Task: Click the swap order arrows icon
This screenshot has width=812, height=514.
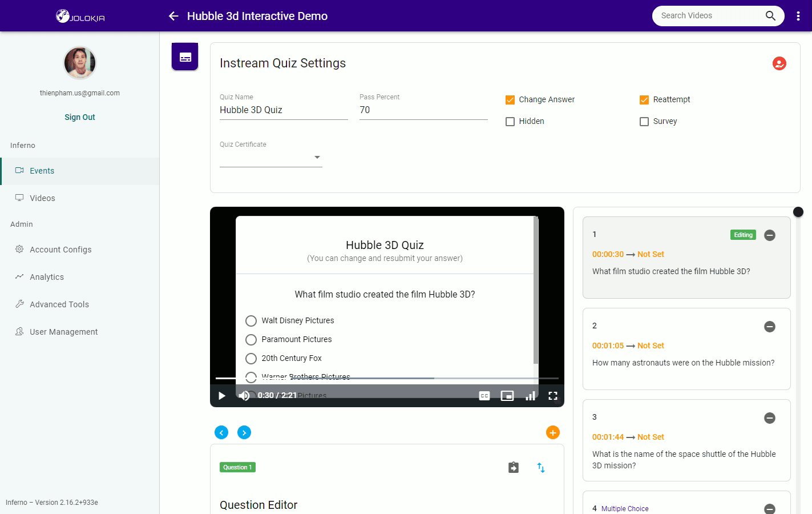Action: [541, 468]
